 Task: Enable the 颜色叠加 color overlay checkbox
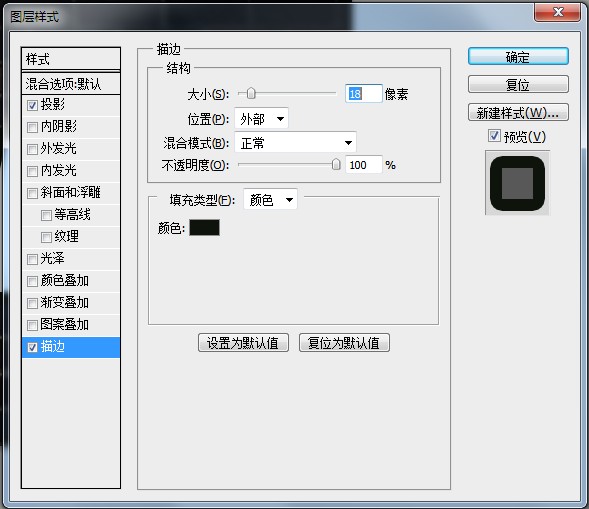pyautogui.click(x=32, y=281)
